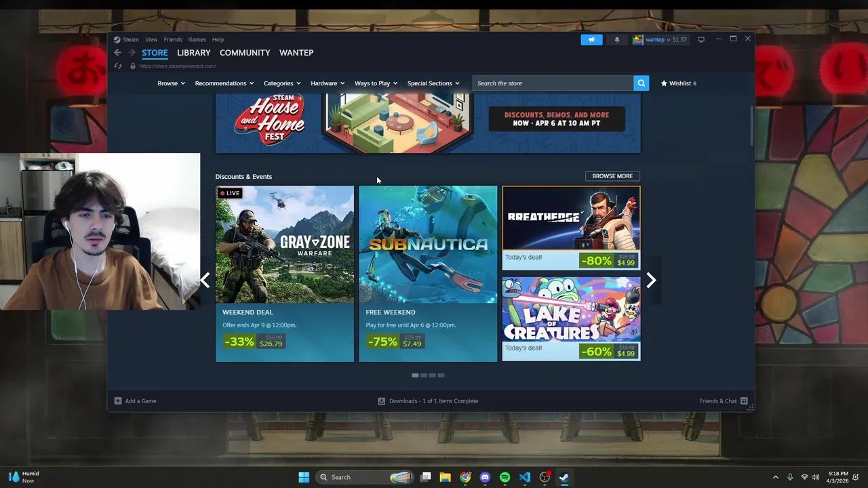Click Add a Game

pyautogui.click(x=135, y=401)
